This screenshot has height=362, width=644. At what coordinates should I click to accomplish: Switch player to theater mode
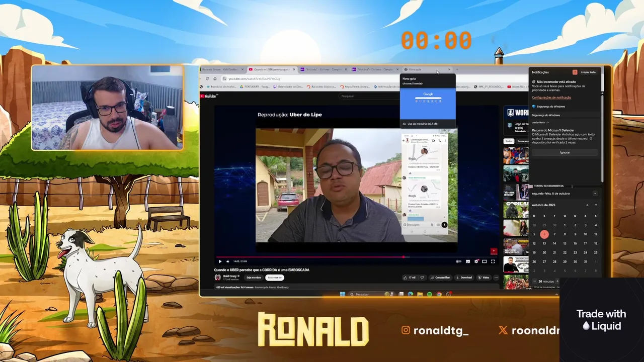tap(485, 261)
